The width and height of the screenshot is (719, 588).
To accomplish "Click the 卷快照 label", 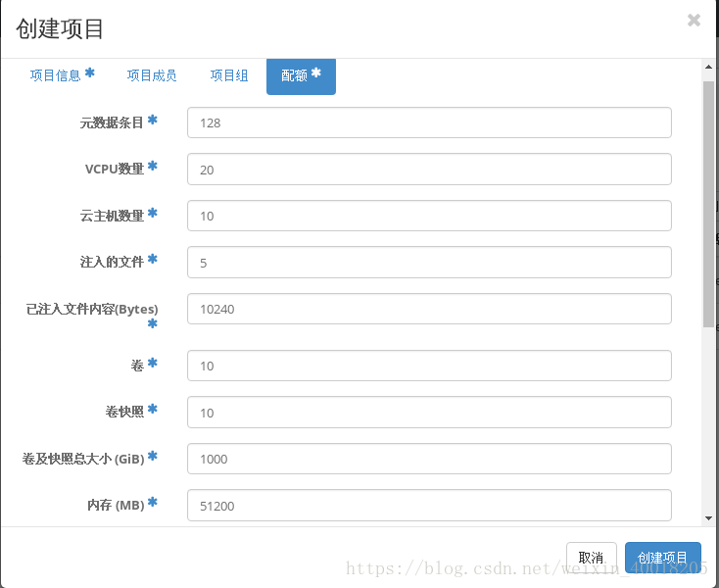I will click(x=124, y=412).
